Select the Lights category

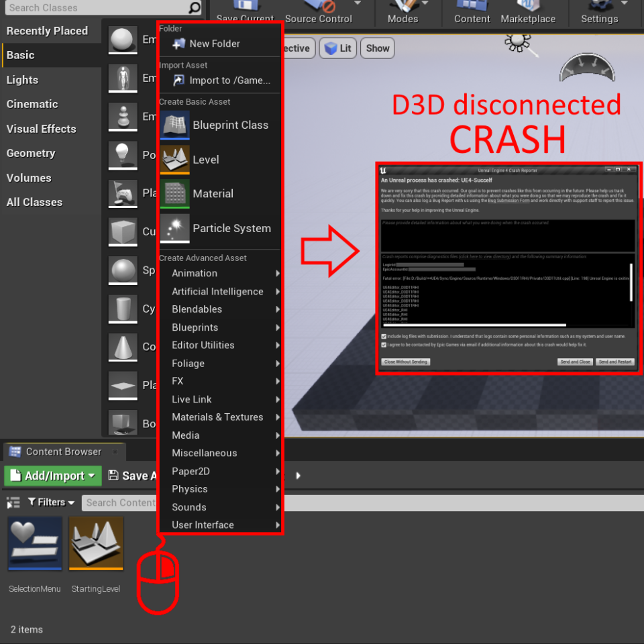point(52,80)
